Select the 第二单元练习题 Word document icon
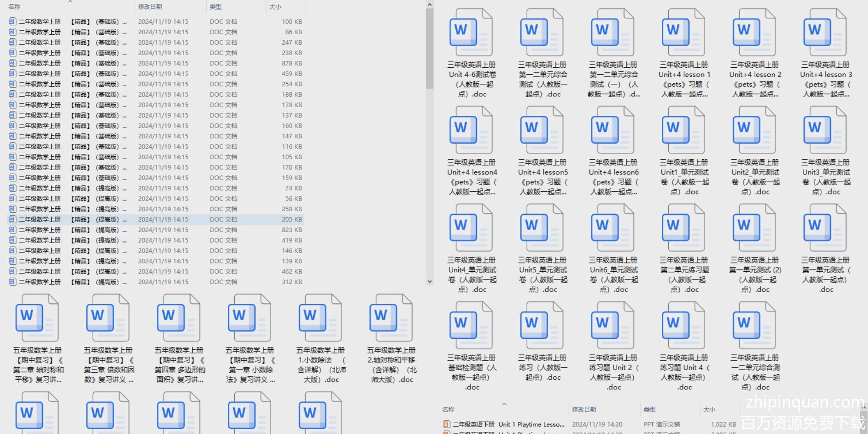This screenshot has width=868, height=434. (x=684, y=228)
